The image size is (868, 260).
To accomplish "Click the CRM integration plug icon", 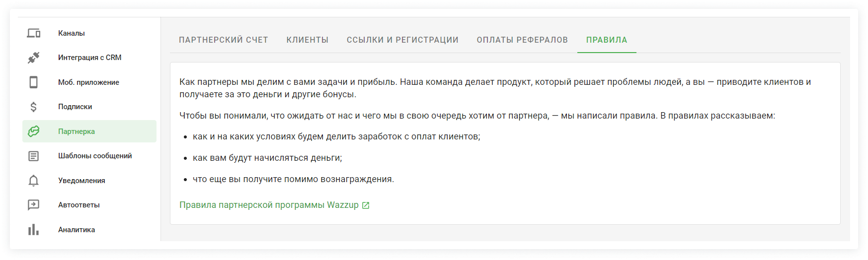I will (x=33, y=58).
